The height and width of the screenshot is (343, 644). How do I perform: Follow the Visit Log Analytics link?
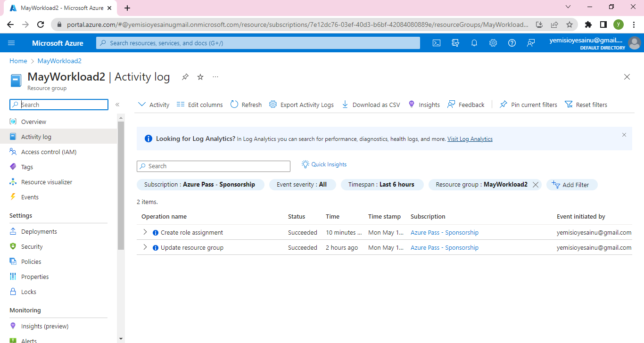[470, 139]
